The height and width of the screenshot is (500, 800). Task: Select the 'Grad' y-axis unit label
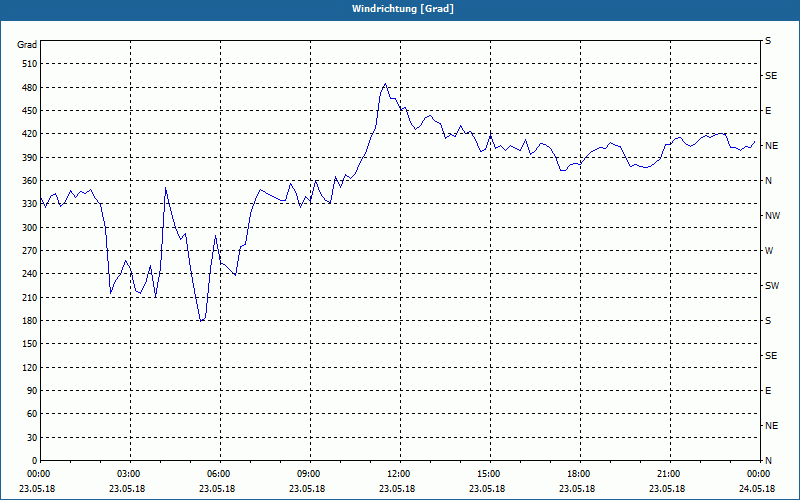pyautogui.click(x=27, y=45)
